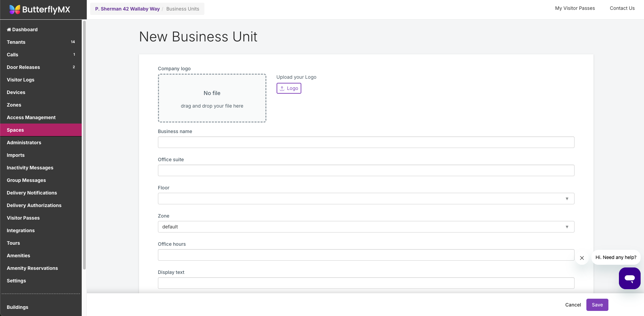Open P. Sherman 42 Wallaby Way breadcrumb
Image resolution: width=644 pixels, height=316 pixels.
click(127, 9)
